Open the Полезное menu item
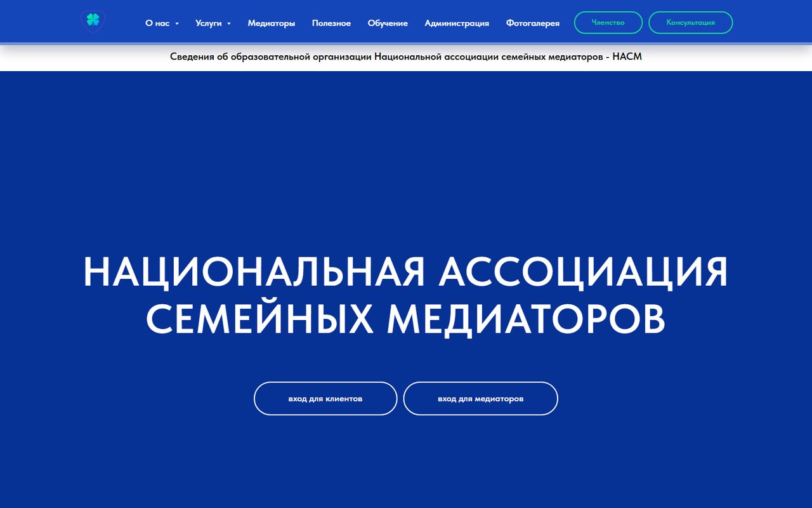Screen dimensions: 812x508 pyautogui.click(x=331, y=23)
